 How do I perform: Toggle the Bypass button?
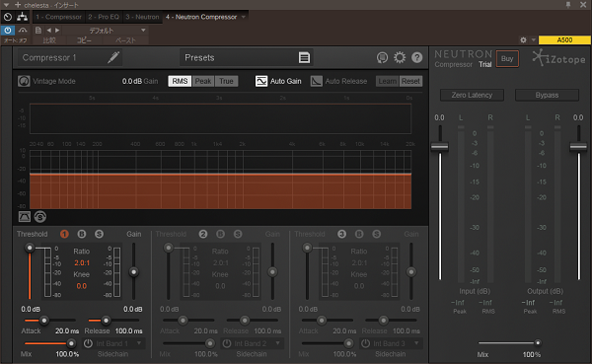547,95
